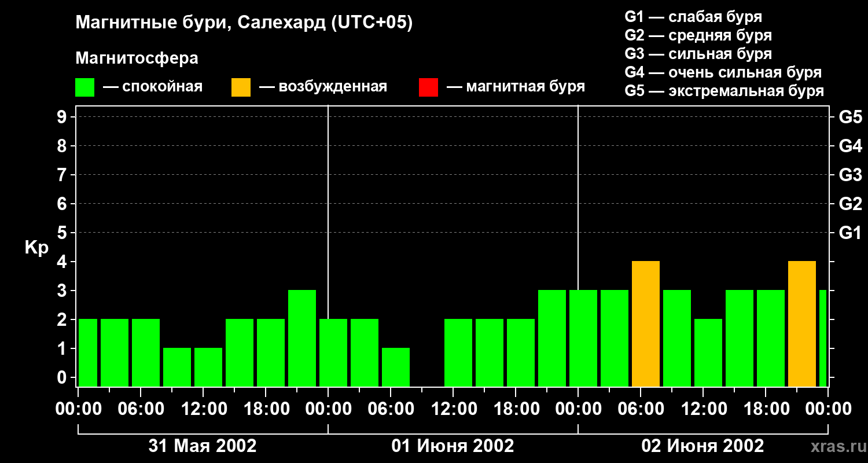Image resolution: width=868 pixels, height=463 pixels.
Task: Click 'G2 — средняя буря' legend line
Action: tap(698, 35)
